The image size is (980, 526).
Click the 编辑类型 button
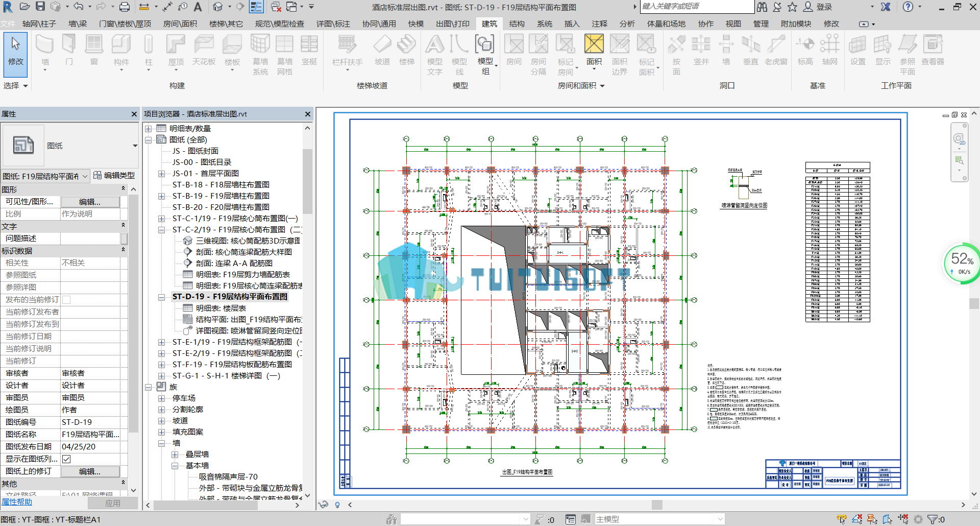tap(114, 176)
